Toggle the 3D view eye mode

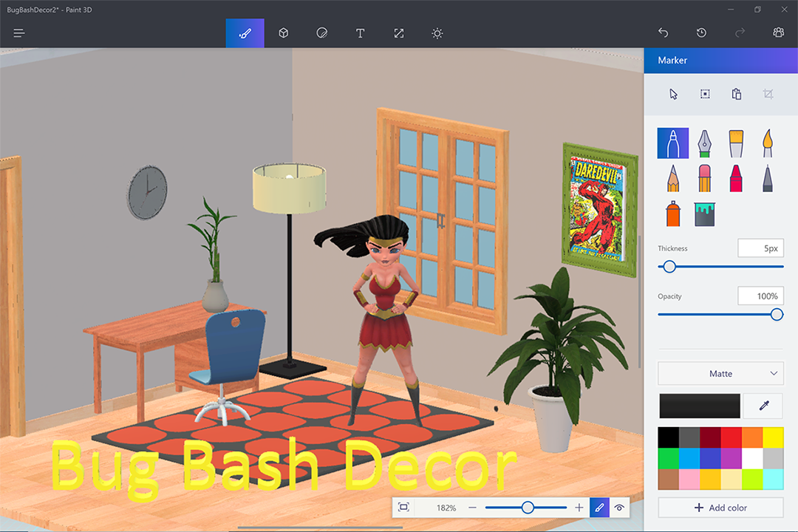(x=619, y=508)
